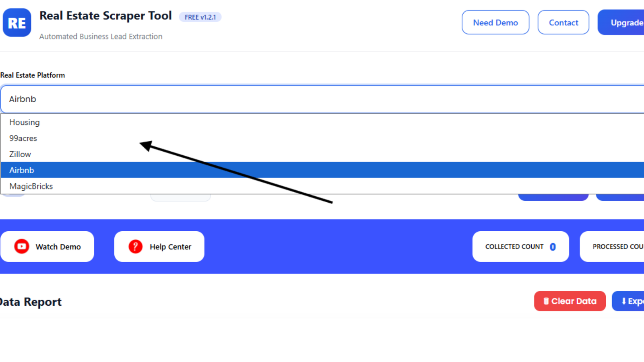
Task: Open the Contact button
Action: (x=563, y=23)
